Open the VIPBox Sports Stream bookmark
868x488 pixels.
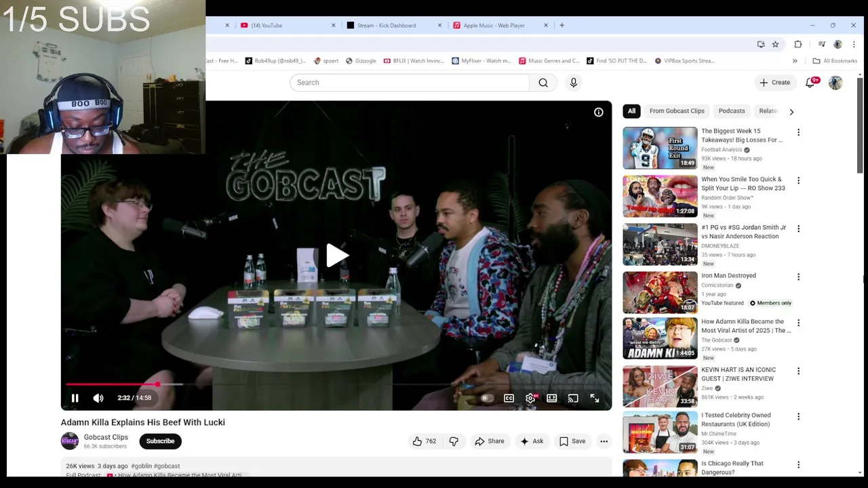685,61
